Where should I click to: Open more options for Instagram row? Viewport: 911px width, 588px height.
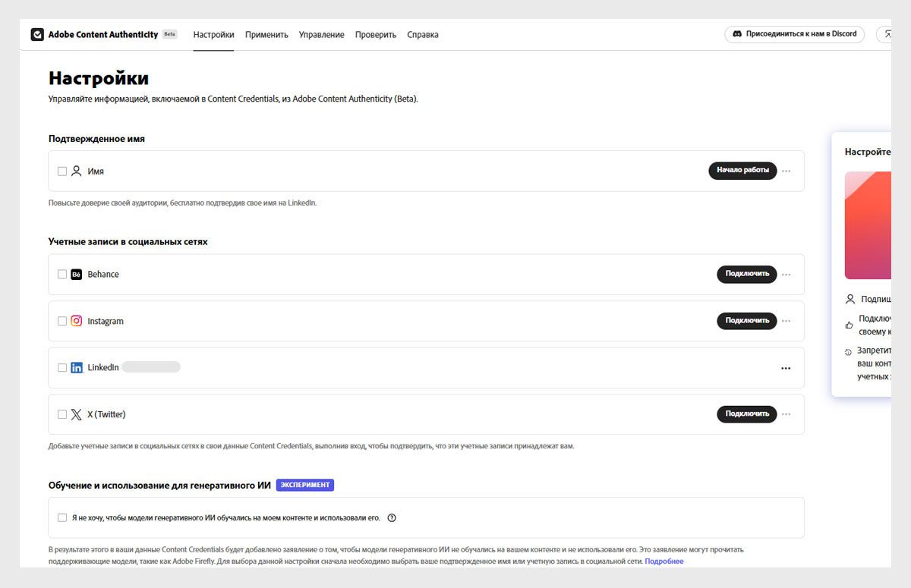pos(786,321)
